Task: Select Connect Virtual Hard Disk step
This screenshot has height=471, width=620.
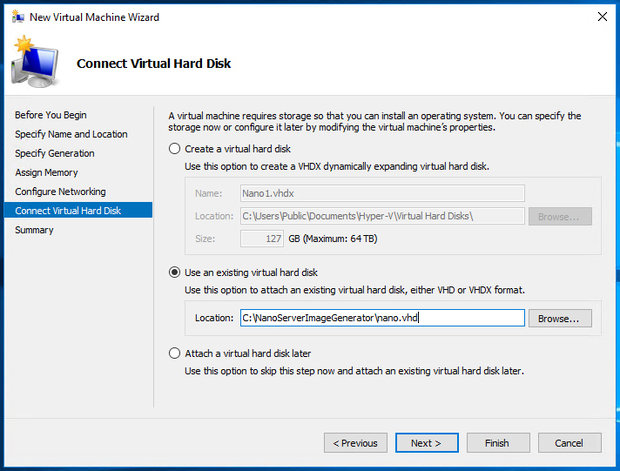Action: [x=68, y=210]
